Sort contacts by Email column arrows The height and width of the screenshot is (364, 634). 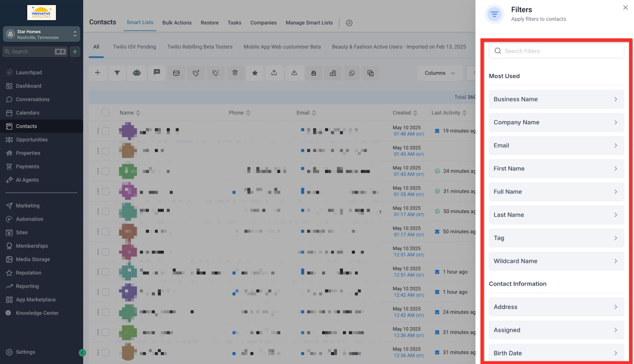314,113
